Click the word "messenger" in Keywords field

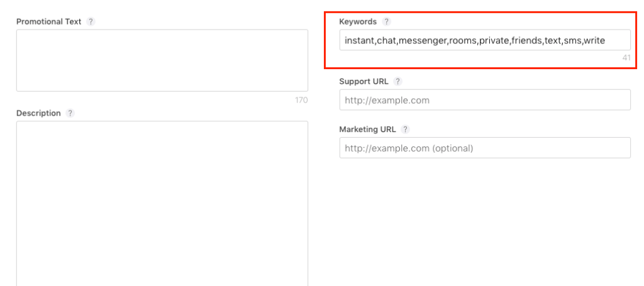pyautogui.click(x=421, y=40)
